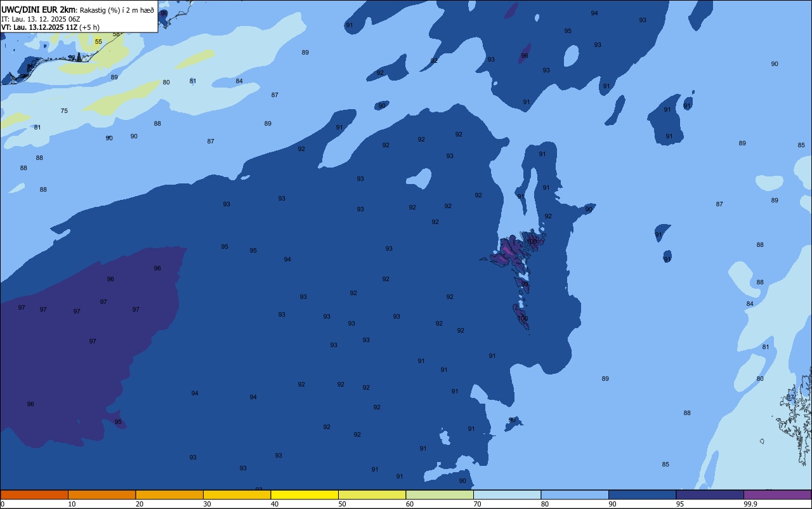Click the '(+5 h)' forecast offset text
Screen dimensions: 812x509
(89, 27)
